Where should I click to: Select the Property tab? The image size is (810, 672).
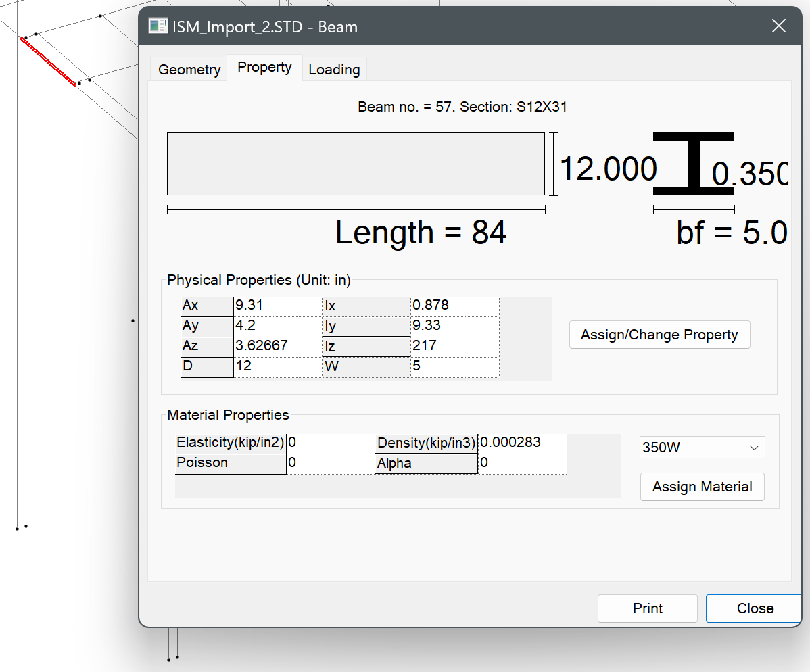pos(264,67)
